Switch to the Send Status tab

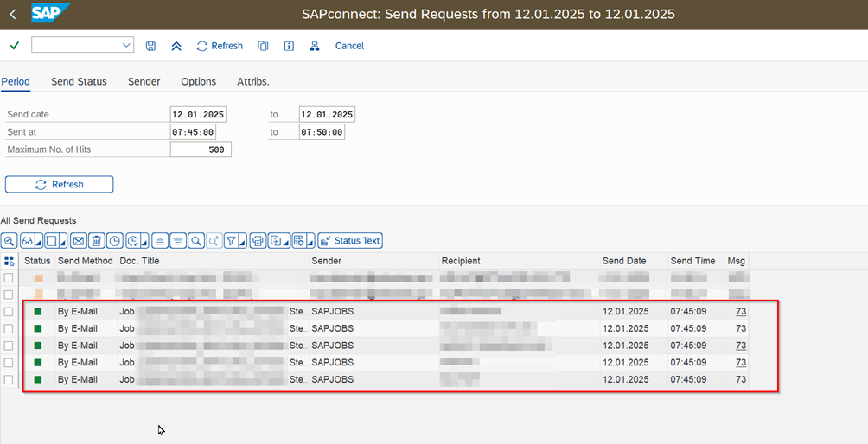(x=79, y=81)
